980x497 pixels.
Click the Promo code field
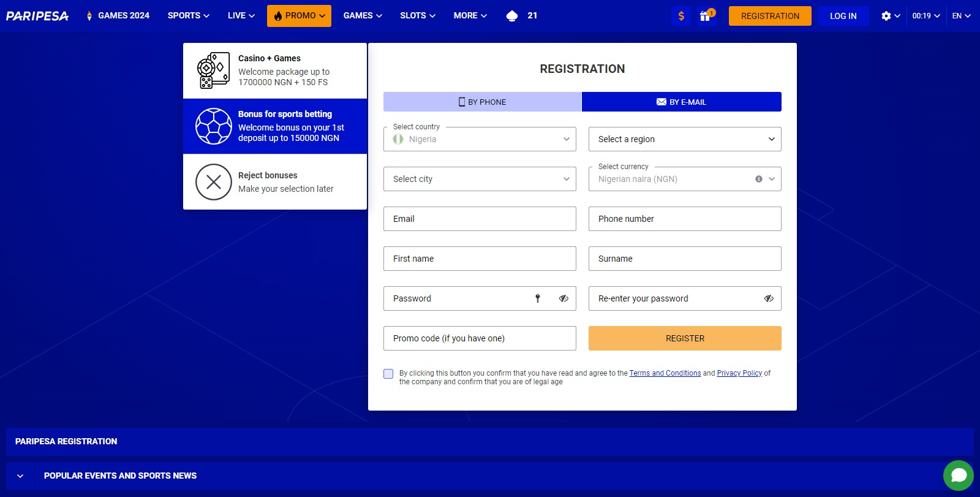pyautogui.click(x=480, y=338)
